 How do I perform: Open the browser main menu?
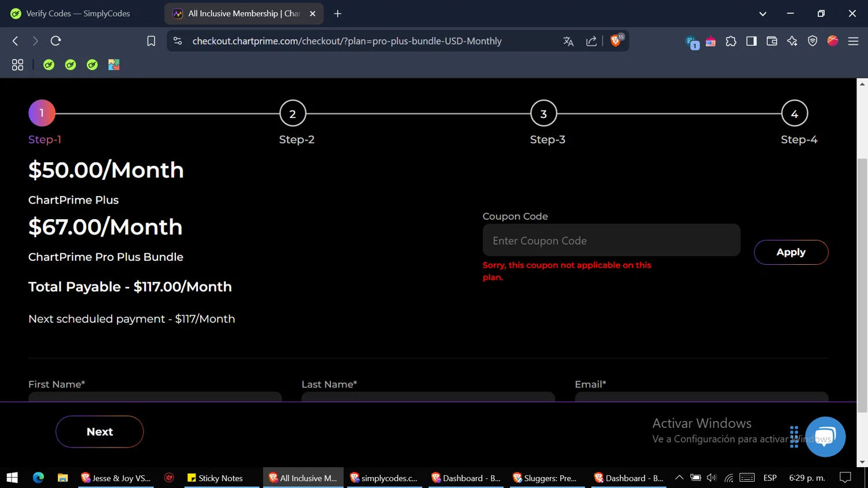pyautogui.click(x=853, y=41)
